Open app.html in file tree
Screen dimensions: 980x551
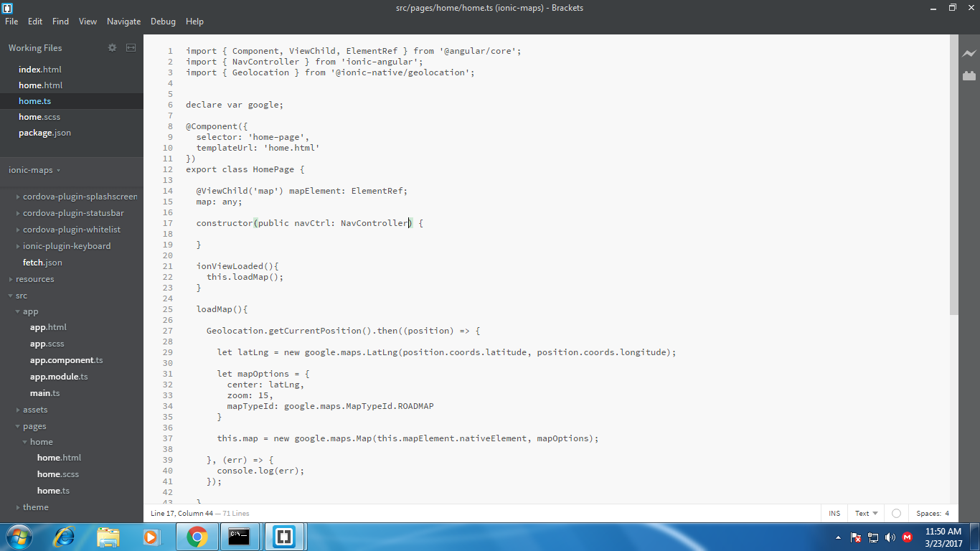click(x=48, y=327)
